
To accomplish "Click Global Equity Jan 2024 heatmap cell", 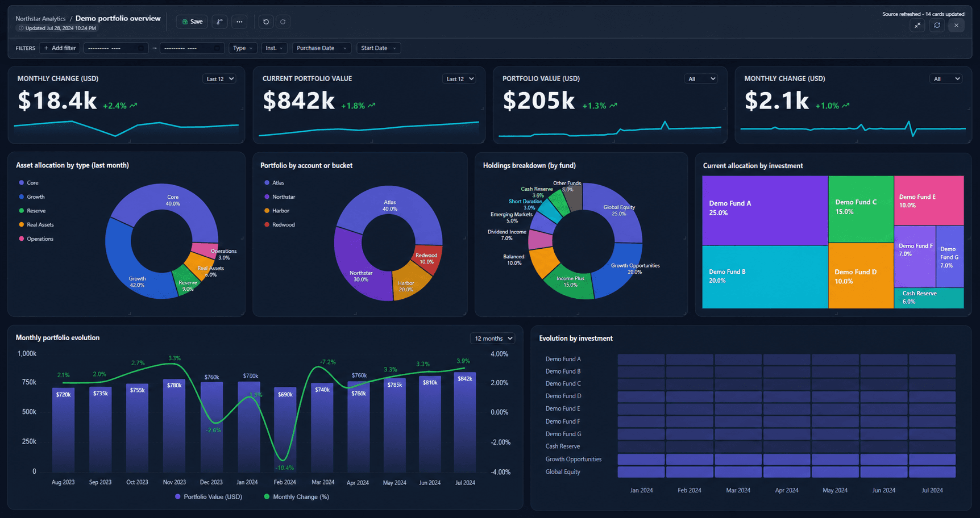I will (x=641, y=472).
